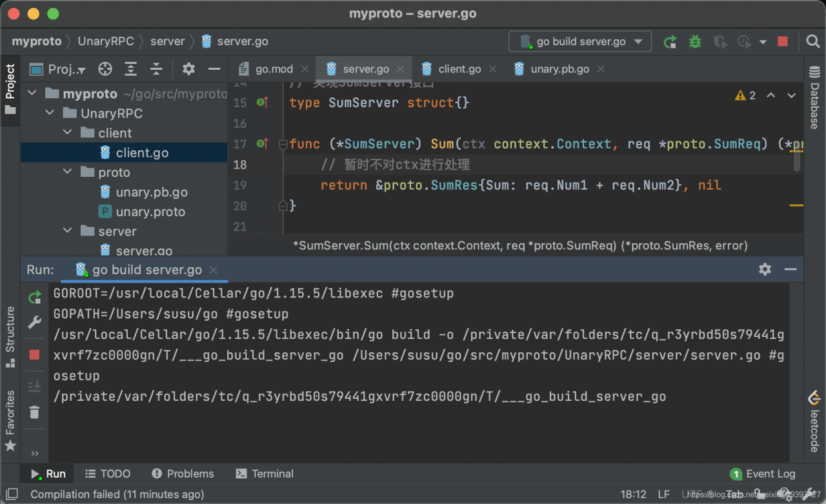Viewport: 826px width, 504px height.
Task: Go to next highlighted error arrow
Action: tap(792, 96)
